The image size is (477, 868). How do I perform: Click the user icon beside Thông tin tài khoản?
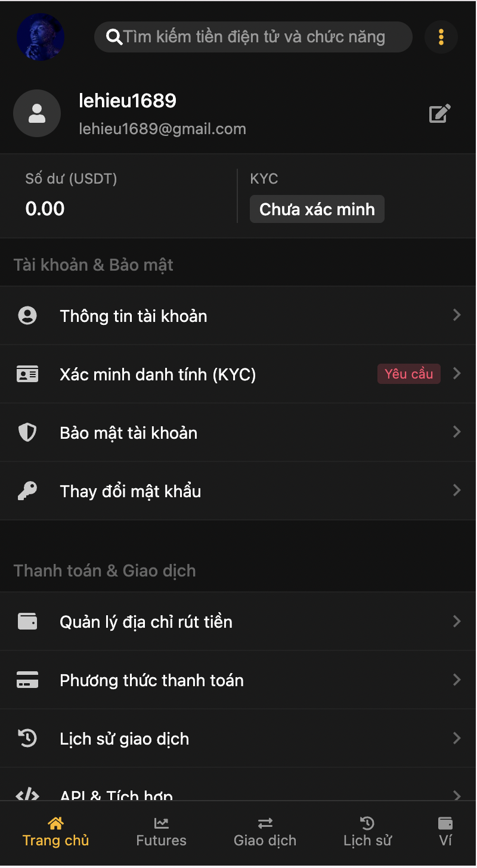pyautogui.click(x=27, y=315)
